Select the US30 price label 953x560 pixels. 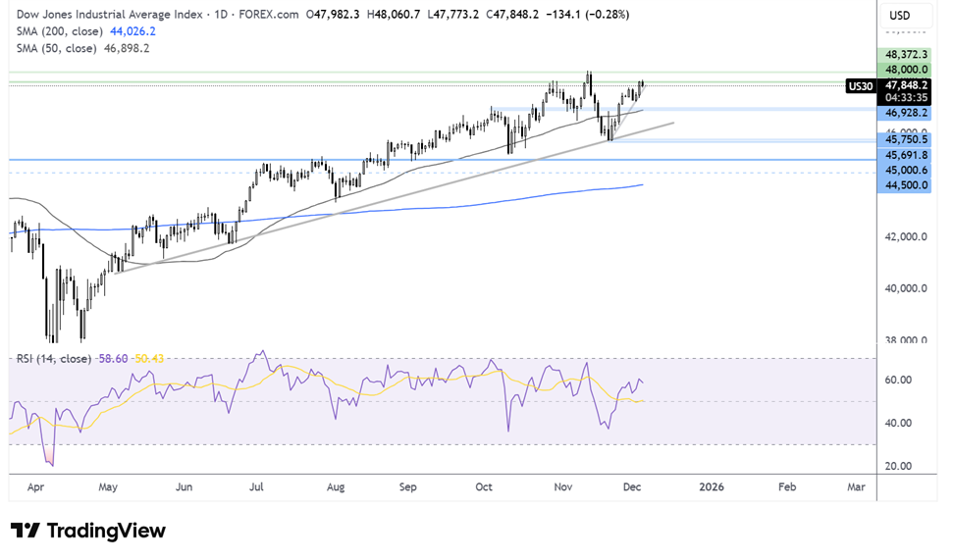(861, 86)
